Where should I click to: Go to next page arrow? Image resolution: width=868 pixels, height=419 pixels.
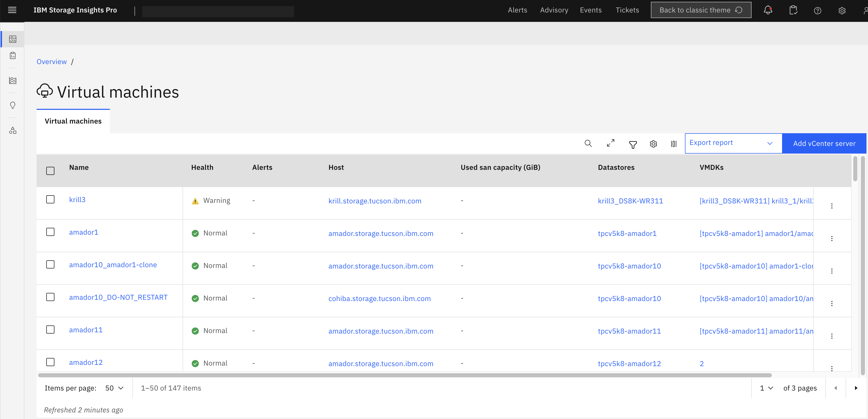pyautogui.click(x=856, y=388)
